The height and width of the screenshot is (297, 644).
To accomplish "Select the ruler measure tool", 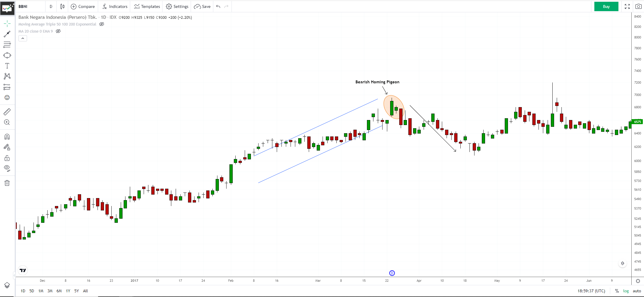I will point(7,112).
